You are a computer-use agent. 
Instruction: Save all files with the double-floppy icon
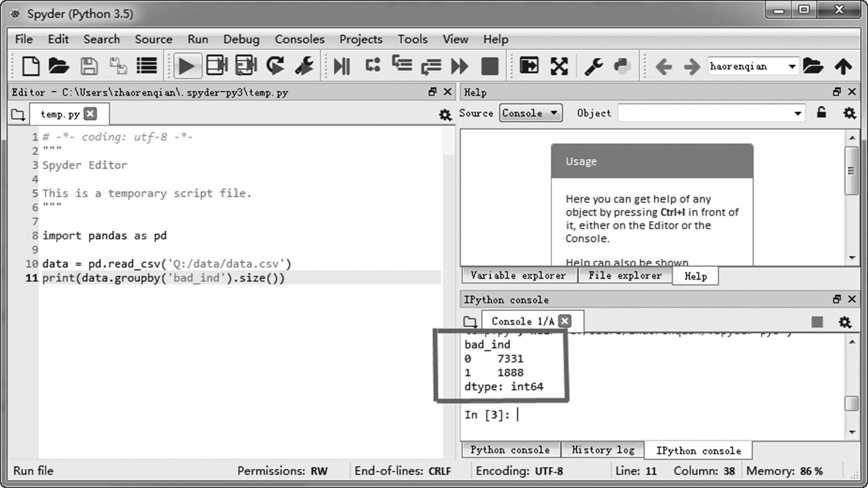point(118,66)
